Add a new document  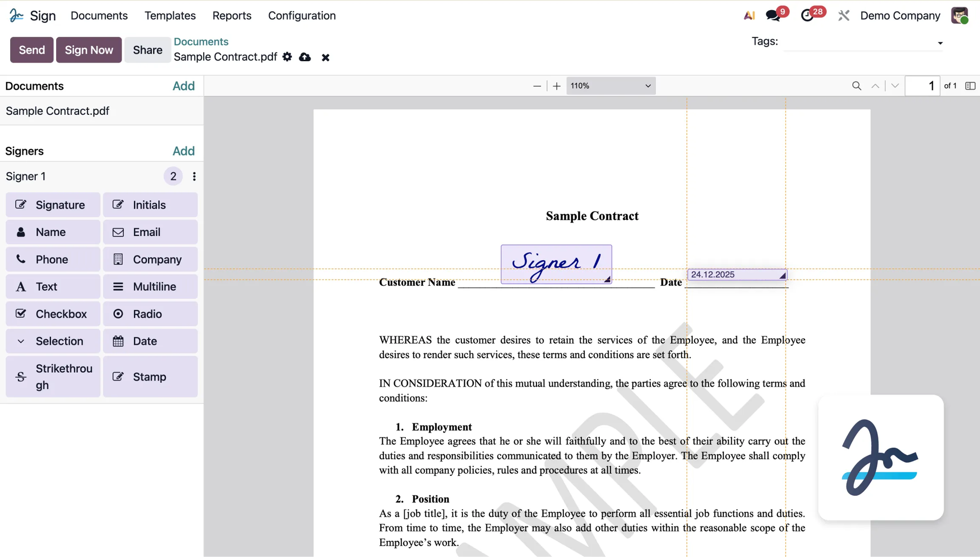pyautogui.click(x=184, y=86)
